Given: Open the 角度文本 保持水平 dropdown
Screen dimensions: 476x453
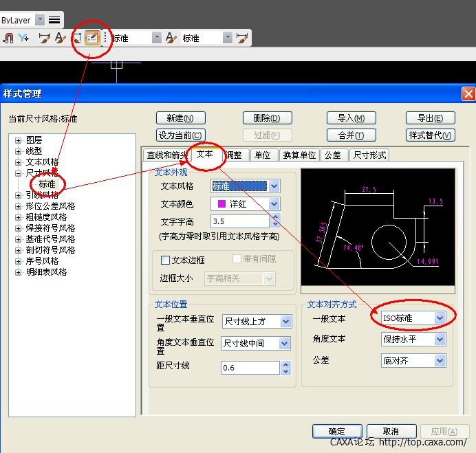Looking at the screenshot, I should click(440, 339).
